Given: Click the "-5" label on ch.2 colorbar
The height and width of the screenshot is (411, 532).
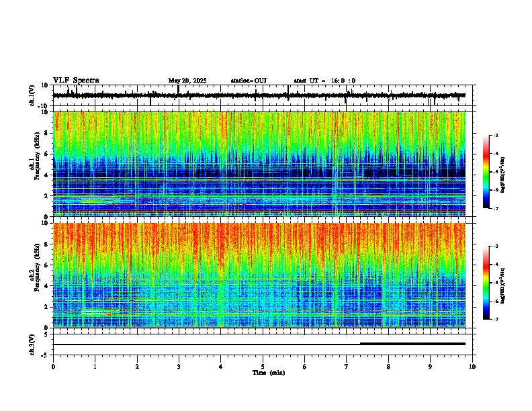Looking at the screenshot, I should (x=496, y=283).
